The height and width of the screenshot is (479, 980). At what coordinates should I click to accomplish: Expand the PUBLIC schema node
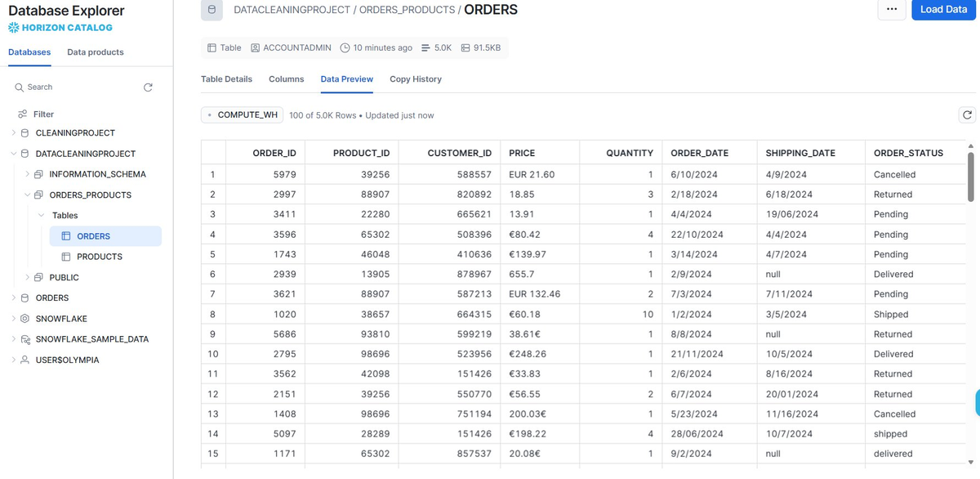point(27,278)
